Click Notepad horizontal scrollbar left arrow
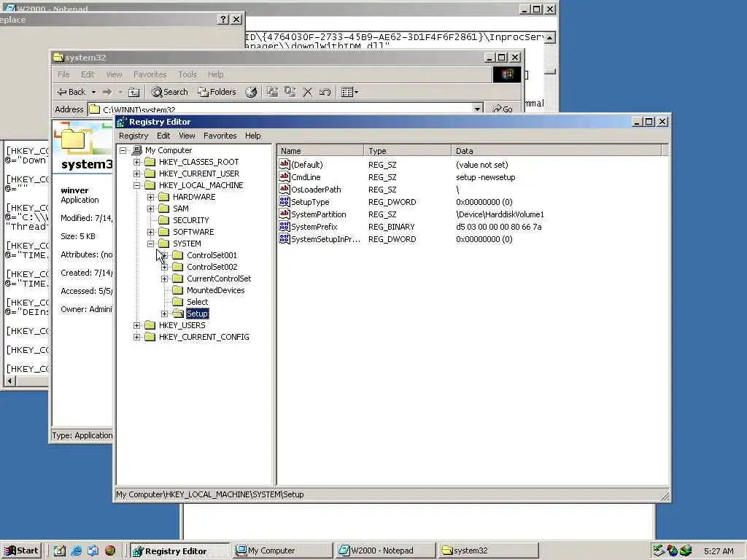Screen dimensions: 747x560 coord(9,381)
